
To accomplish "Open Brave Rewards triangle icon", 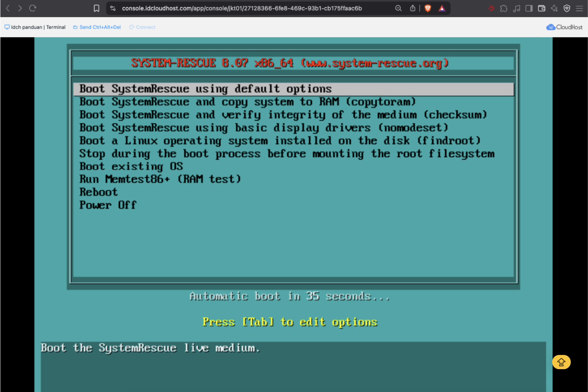I will [x=442, y=8].
